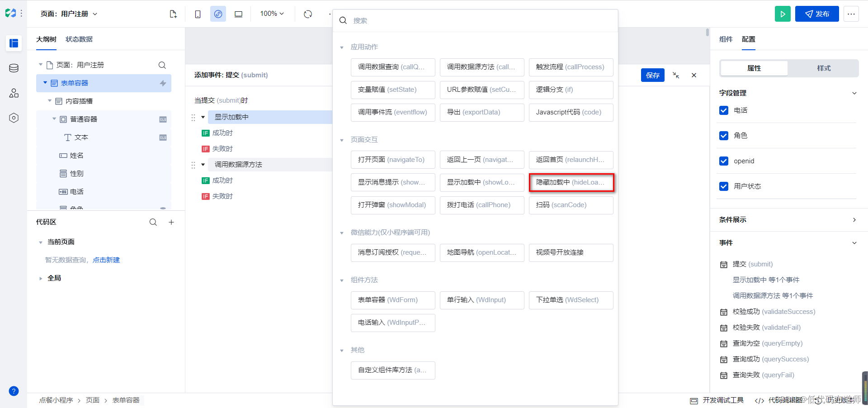Choose 变量赋值 (setState) action
This screenshot has width=868, height=408.
click(393, 90)
